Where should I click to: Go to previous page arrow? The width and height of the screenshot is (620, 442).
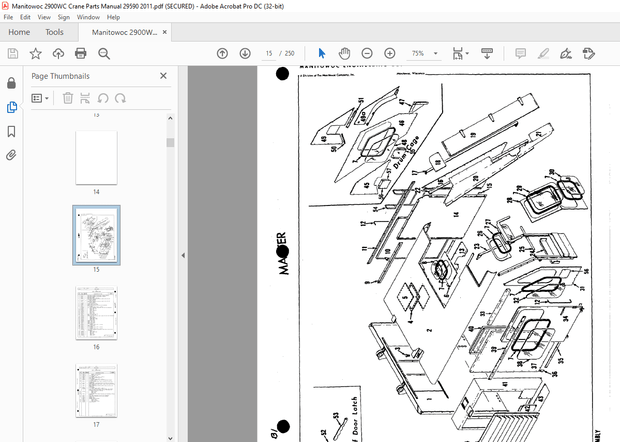click(x=222, y=53)
